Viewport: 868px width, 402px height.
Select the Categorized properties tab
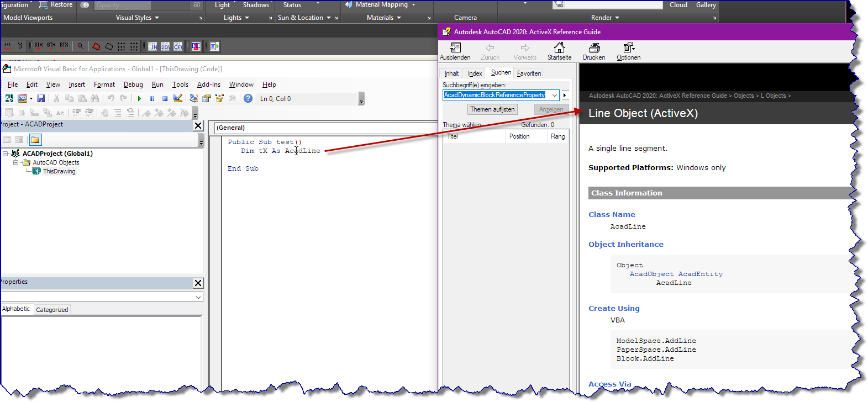click(52, 310)
